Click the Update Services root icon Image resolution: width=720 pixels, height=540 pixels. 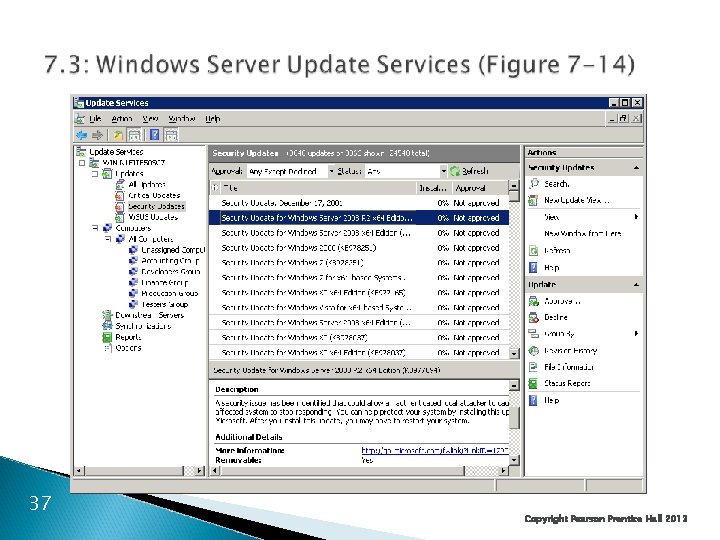point(81,152)
